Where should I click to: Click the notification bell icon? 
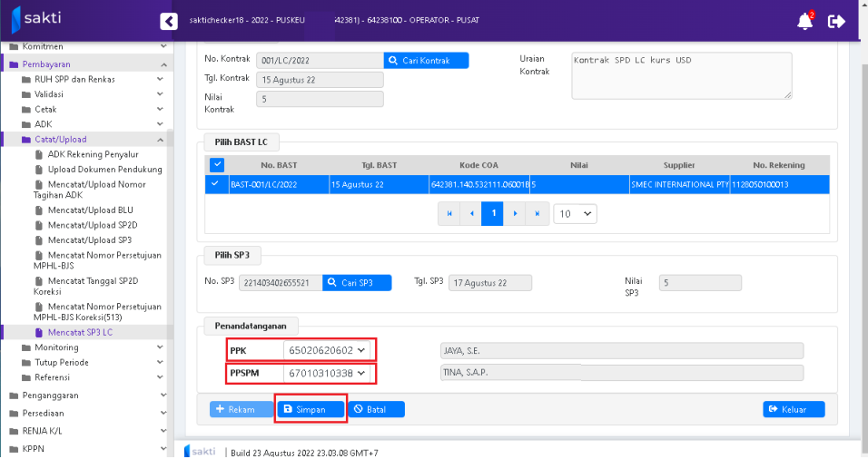click(804, 22)
